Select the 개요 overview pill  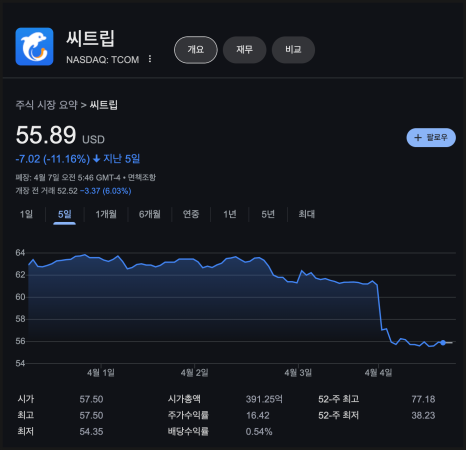coord(196,50)
